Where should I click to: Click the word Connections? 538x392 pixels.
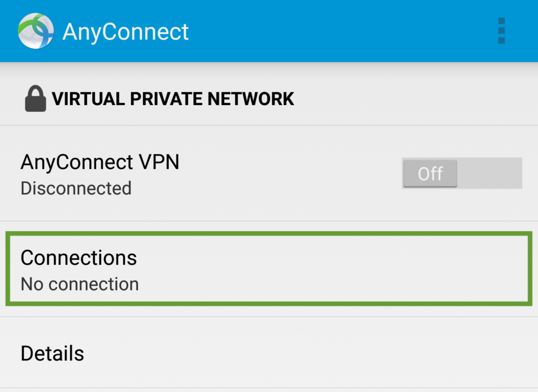click(x=79, y=257)
